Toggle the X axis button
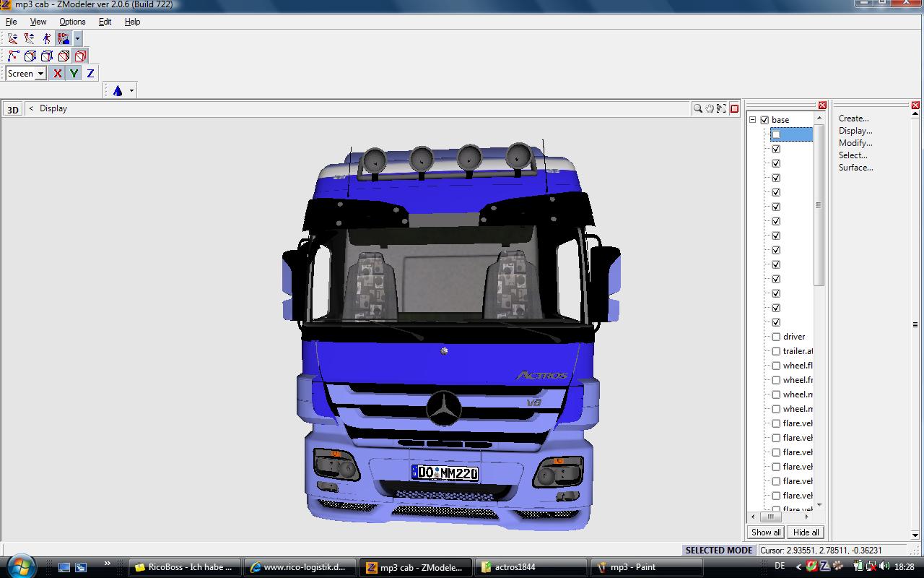This screenshot has height=578, width=924. tap(58, 73)
